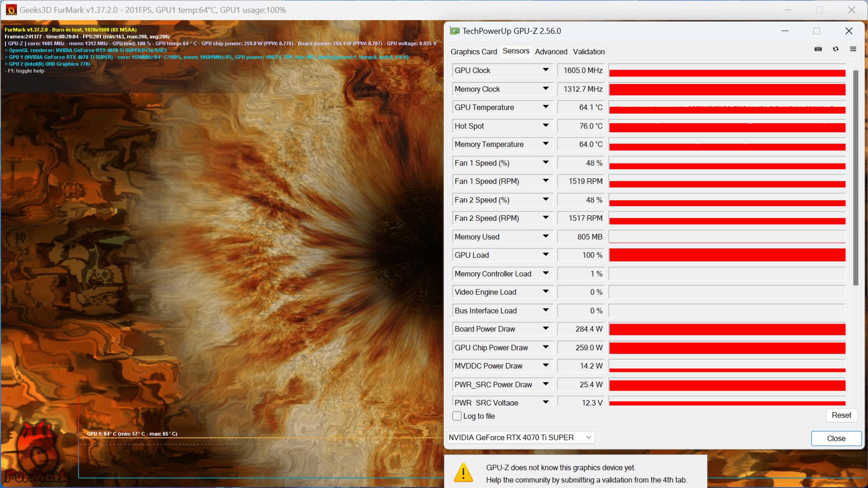Enable GPU-Z validation checkbox option
The width and height of the screenshot is (868, 488).
(589, 51)
